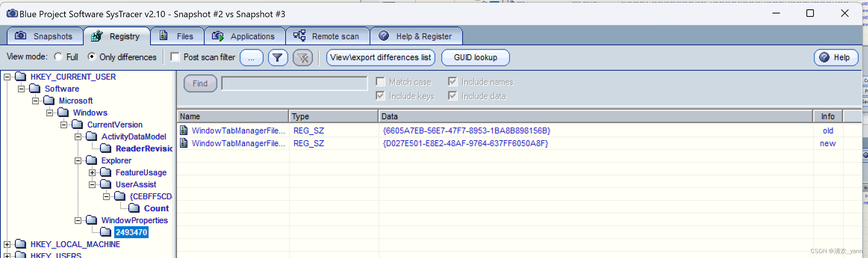Clear filter with crossed funnel icon
The width and height of the screenshot is (868, 258).
pyautogui.click(x=303, y=58)
